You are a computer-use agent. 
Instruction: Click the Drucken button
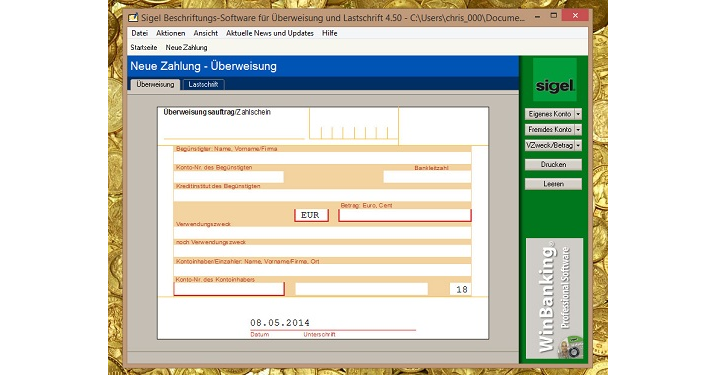(x=553, y=164)
